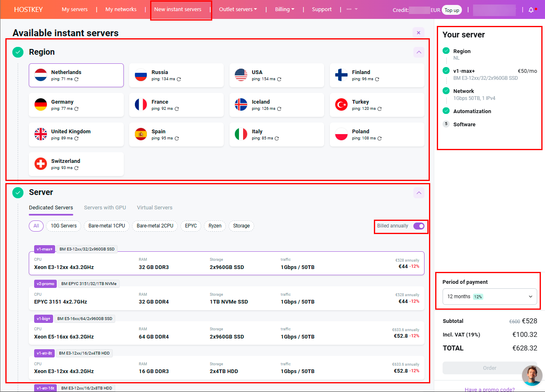Click the Turkey flag icon
The image size is (545, 392).
tap(341, 105)
